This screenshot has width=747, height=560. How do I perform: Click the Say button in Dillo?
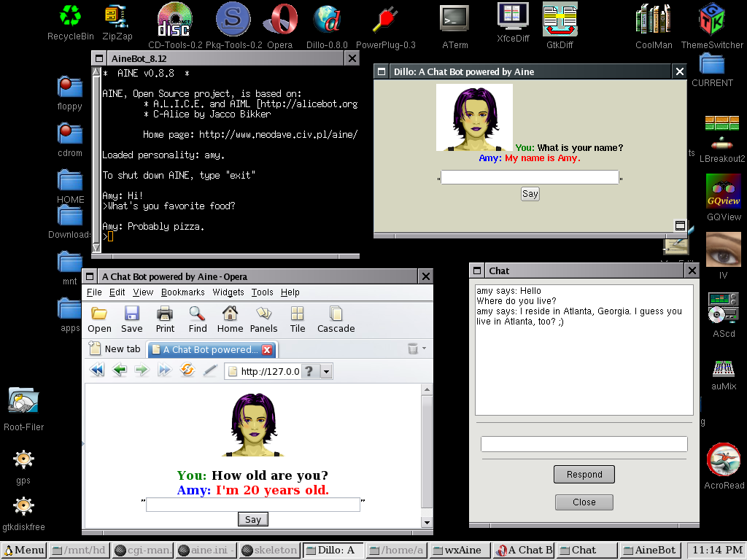pos(530,194)
